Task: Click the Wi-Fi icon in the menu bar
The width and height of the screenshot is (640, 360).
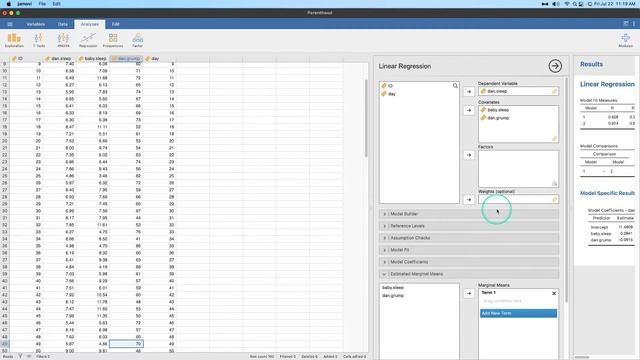Action: click(x=567, y=4)
